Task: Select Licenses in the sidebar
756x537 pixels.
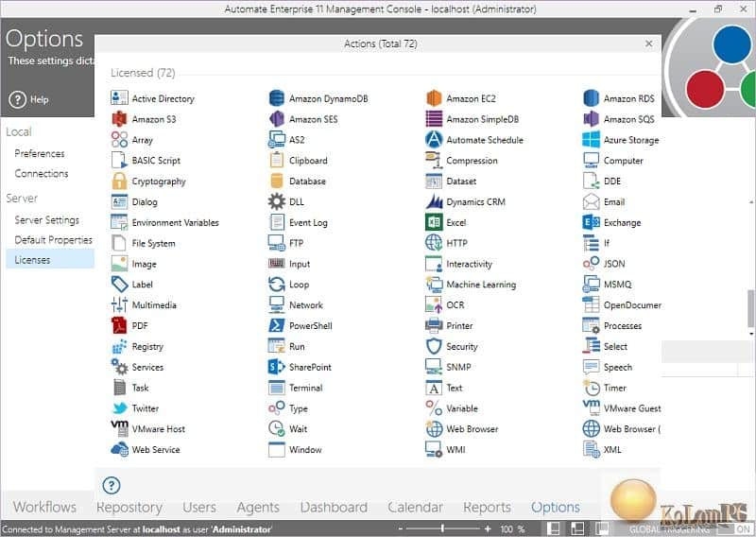Action: [x=50, y=260]
